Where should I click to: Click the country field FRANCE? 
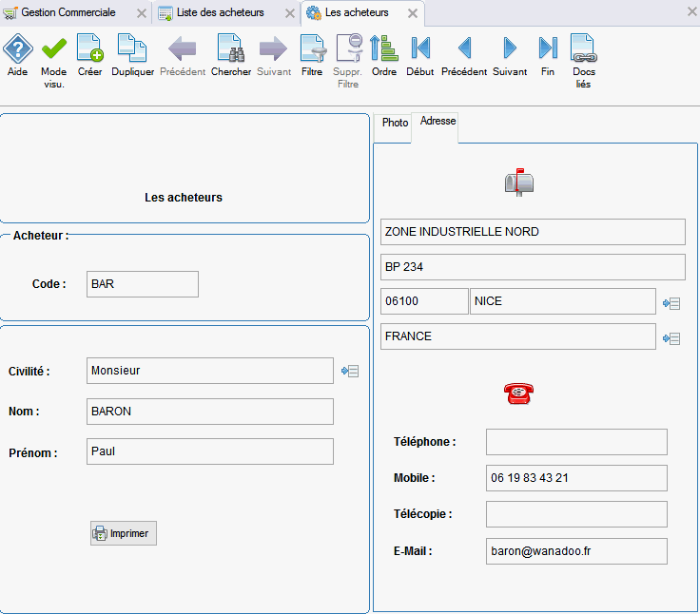[517, 336]
